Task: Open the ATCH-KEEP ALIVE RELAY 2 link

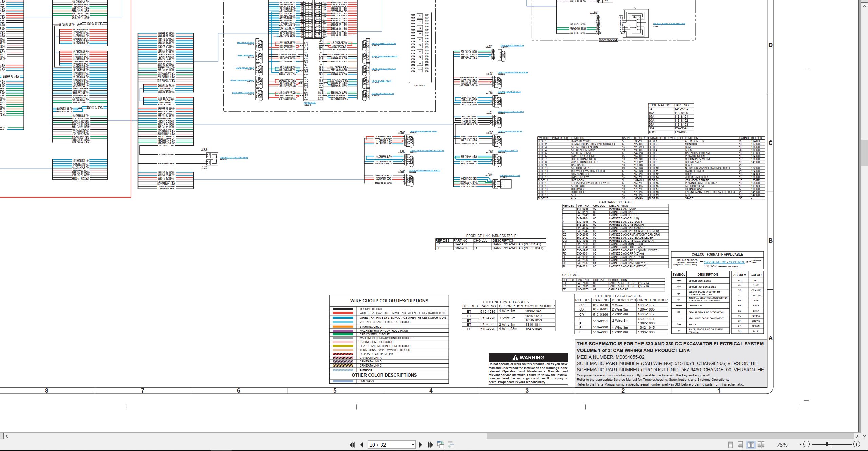Action: [x=511, y=112]
